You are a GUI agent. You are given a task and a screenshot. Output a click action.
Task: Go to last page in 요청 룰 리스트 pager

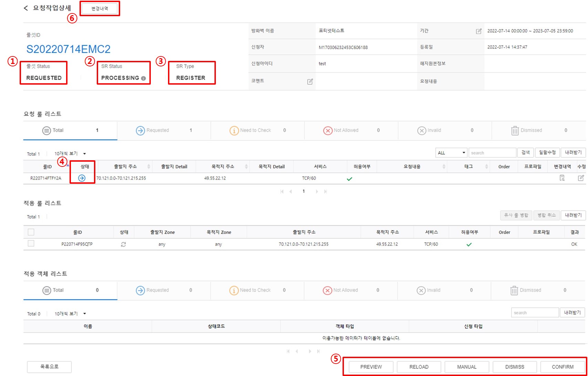tap(325, 192)
